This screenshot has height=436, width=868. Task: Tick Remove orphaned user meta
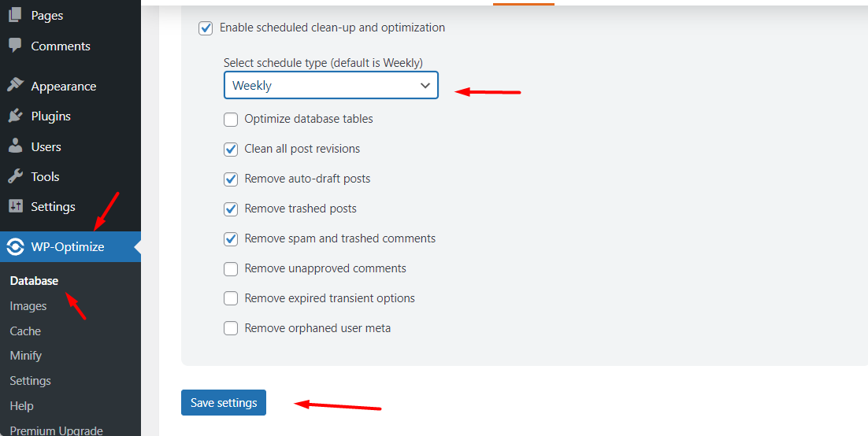[x=231, y=328]
